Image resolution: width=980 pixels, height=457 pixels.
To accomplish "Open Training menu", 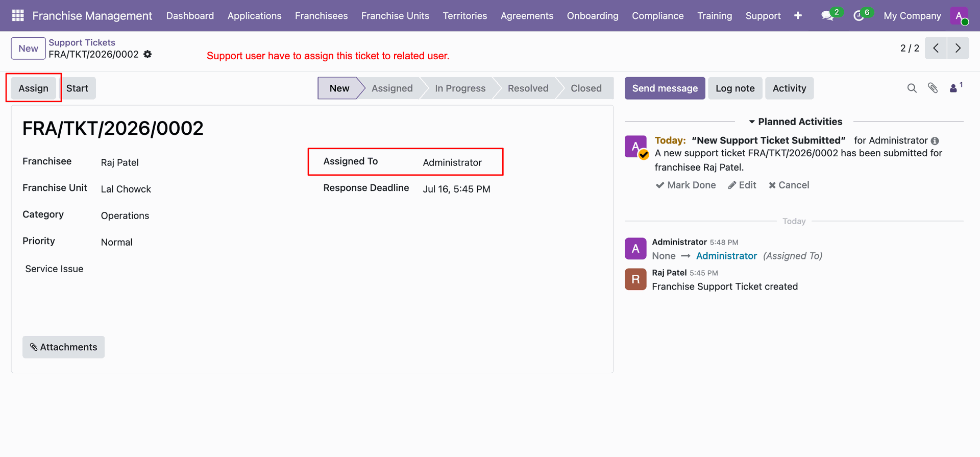I will click(714, 16).
